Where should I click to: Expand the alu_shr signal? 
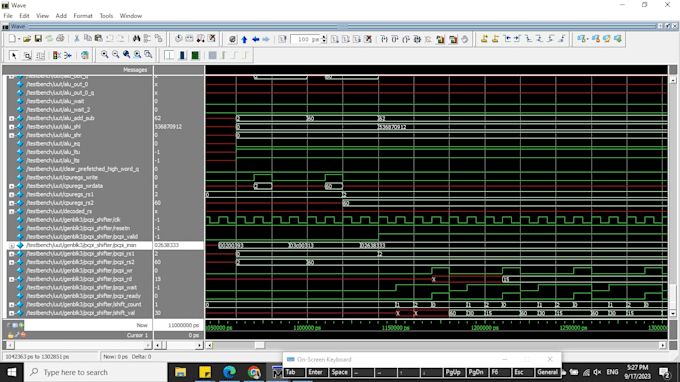11,135
